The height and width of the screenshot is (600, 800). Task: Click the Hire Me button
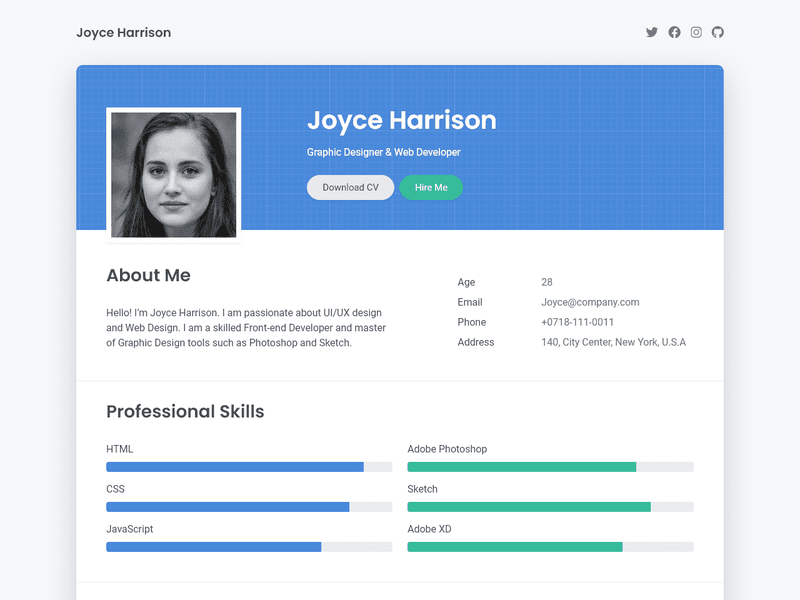click(431, 187)
